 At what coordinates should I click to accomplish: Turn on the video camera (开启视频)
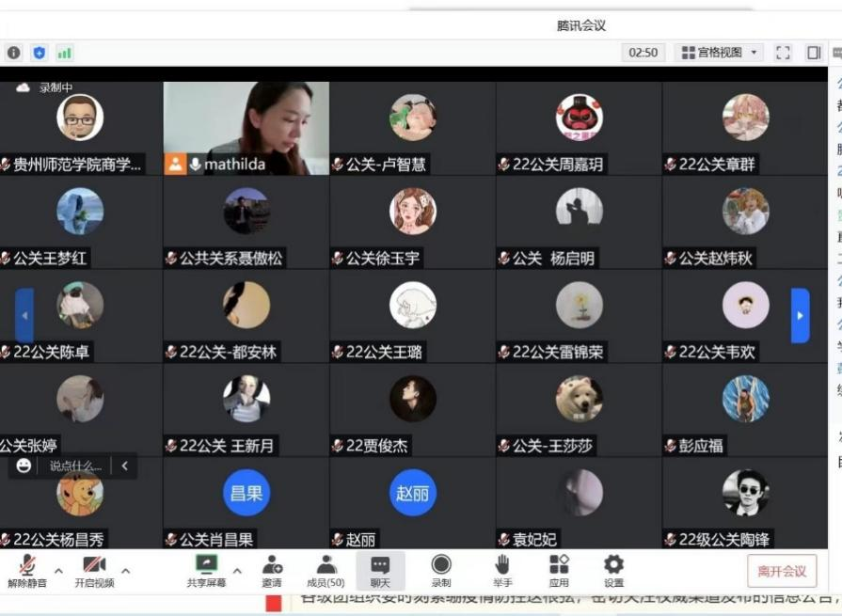pyautogui.click(x=94, y=570)
